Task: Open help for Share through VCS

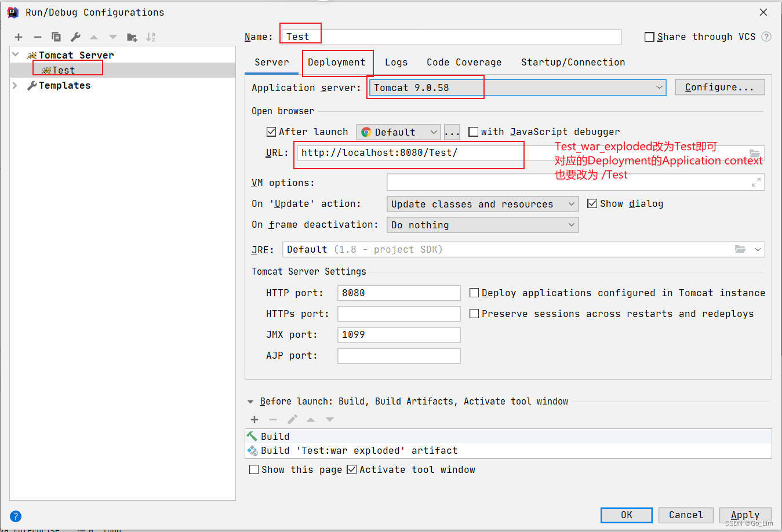Action: click(x=766, y=37)
